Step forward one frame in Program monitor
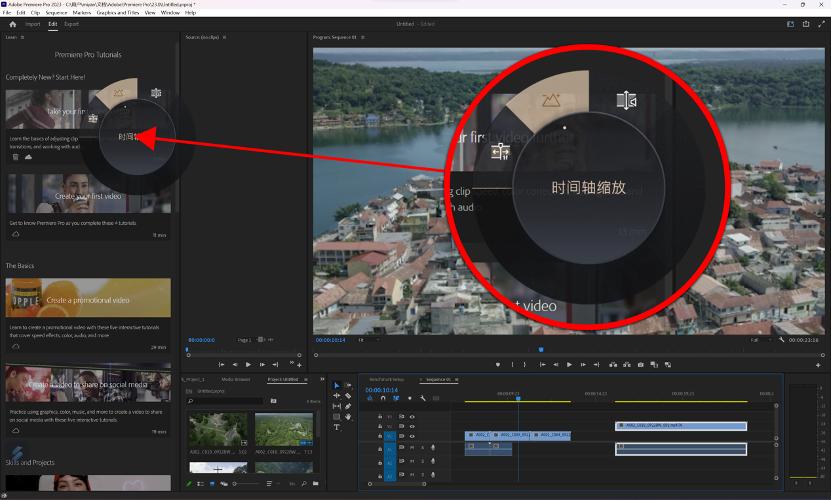 click(583, 365)
